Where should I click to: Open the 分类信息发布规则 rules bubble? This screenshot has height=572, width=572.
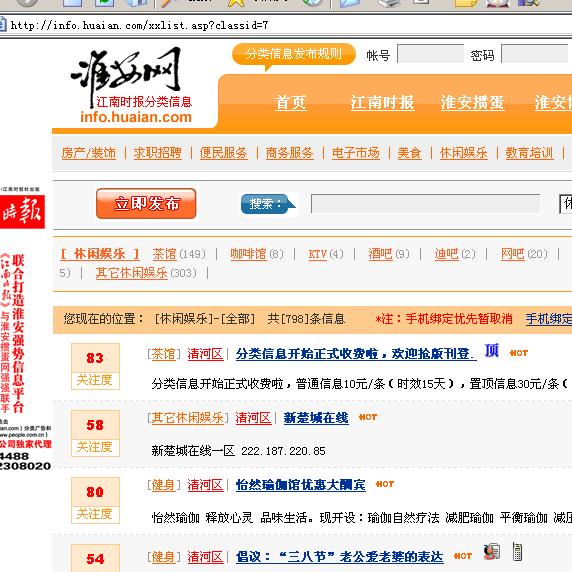294,54
